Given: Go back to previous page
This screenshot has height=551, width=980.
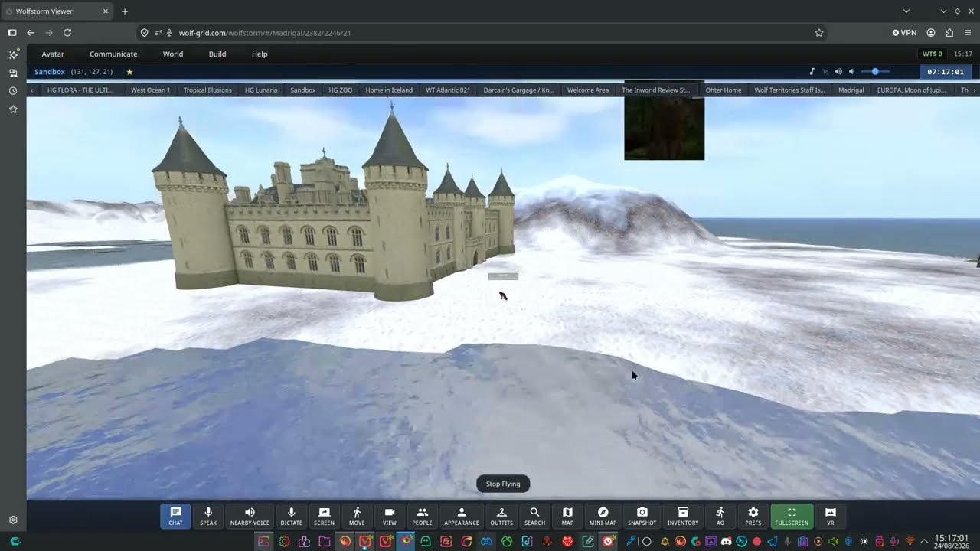Looking at the screenshot, I should [31, 33].
